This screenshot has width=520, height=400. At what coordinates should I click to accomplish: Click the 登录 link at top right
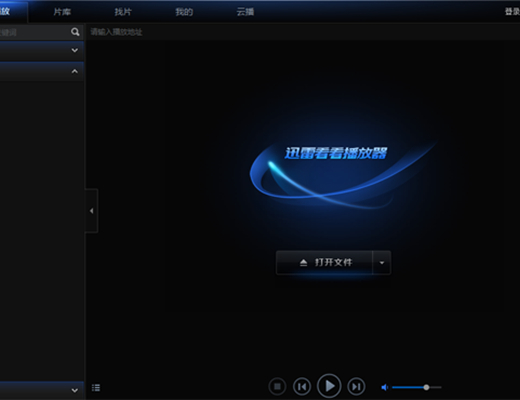click(512, 12)
